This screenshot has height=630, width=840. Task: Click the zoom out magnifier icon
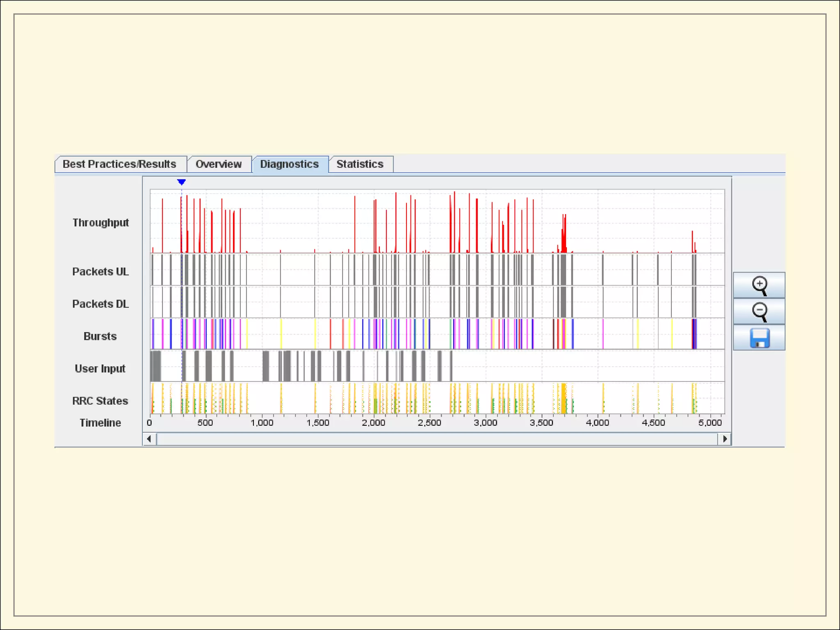click(x=759, y=311)
